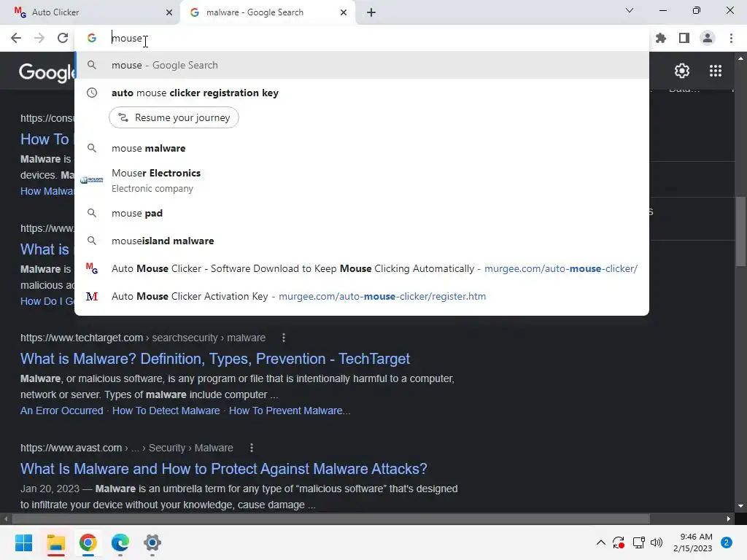Open Chrome's three-dot menu
The width and height of the screenshot is (747, 560).
coord(731,38)
